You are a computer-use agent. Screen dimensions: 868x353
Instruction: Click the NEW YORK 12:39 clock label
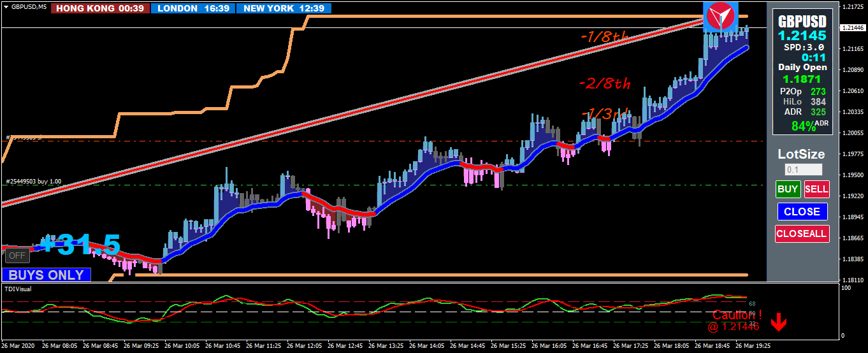284,8
